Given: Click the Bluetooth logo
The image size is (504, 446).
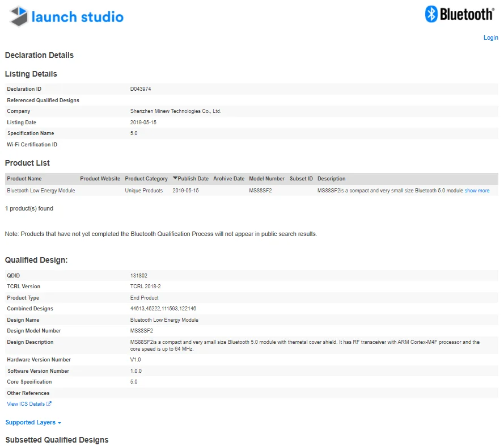Looking at the screenshot, I should click(x=460, y=14).
